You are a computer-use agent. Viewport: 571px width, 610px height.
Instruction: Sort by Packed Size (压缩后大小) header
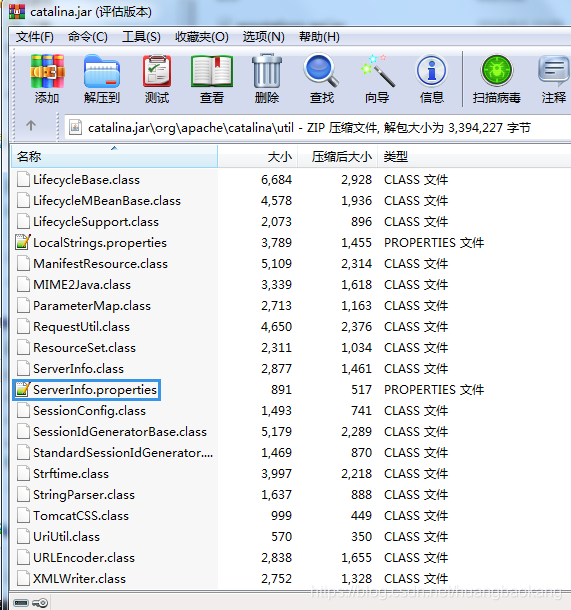pos(338,156)
